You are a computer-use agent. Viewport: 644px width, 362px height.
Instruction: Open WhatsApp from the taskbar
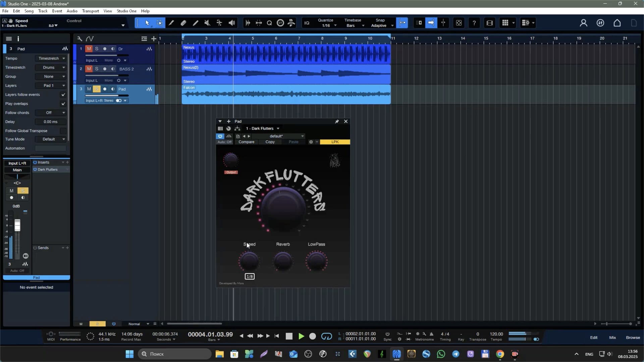tap(441, 354)
